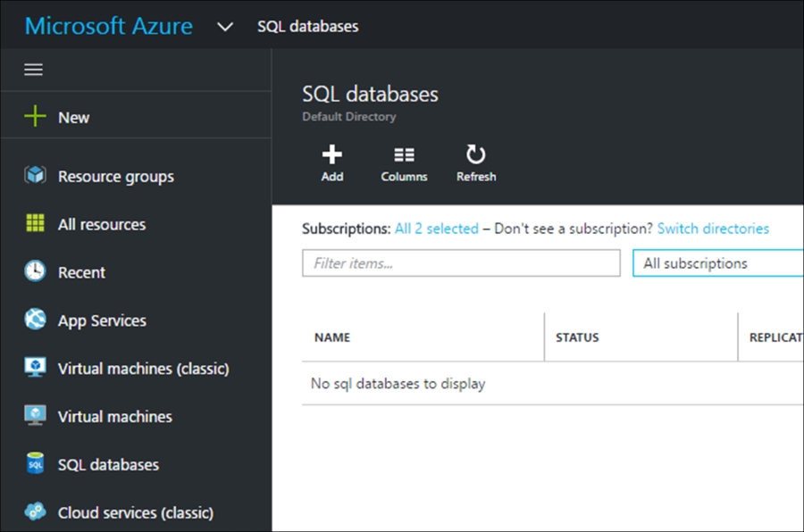
Task: Click the SQL databases cylinder icon
Action: click(x=35, y=463)
